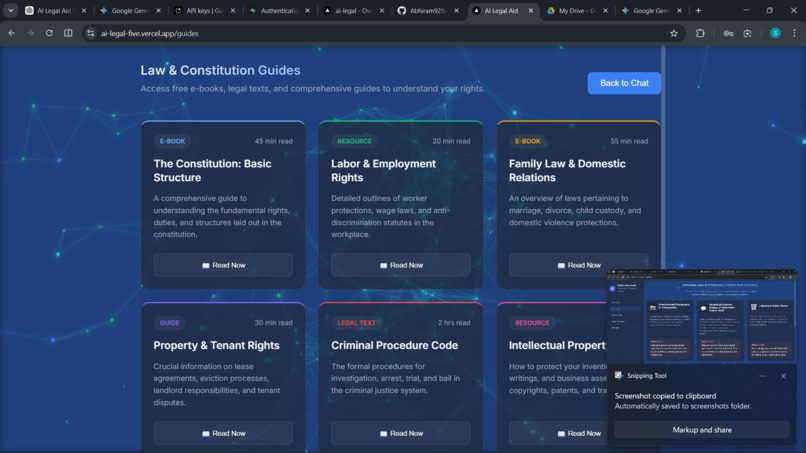Click the 2 hrs read label
The height and width of the screenshot is (453, 806).
point(454,323)
